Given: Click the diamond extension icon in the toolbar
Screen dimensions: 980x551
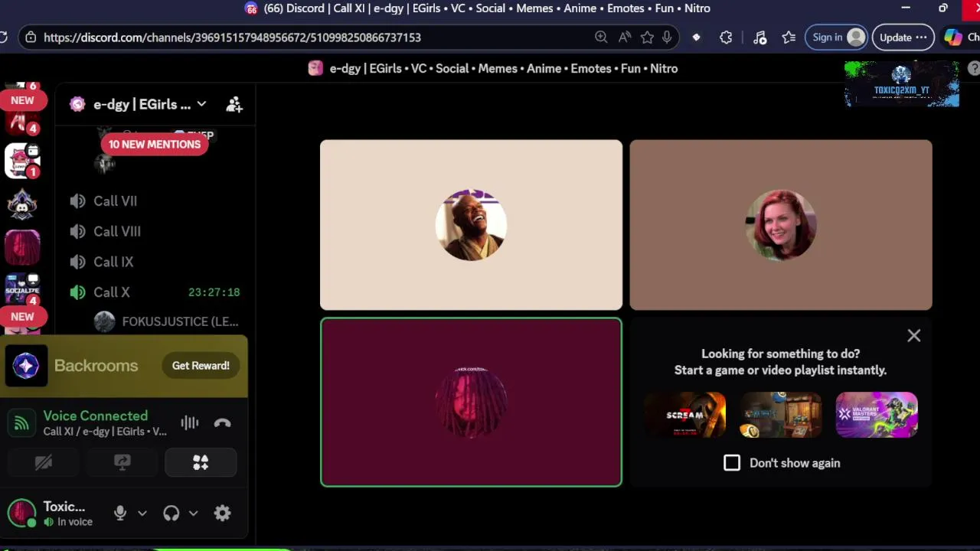Looking at the screenshot, I should click(x=696, y=37).
